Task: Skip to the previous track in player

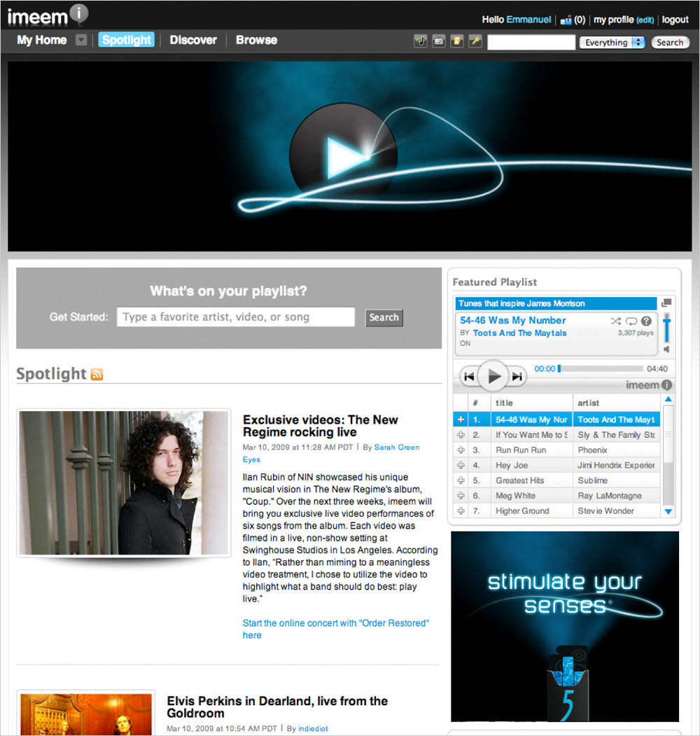Action: click(x=469, y=377)
